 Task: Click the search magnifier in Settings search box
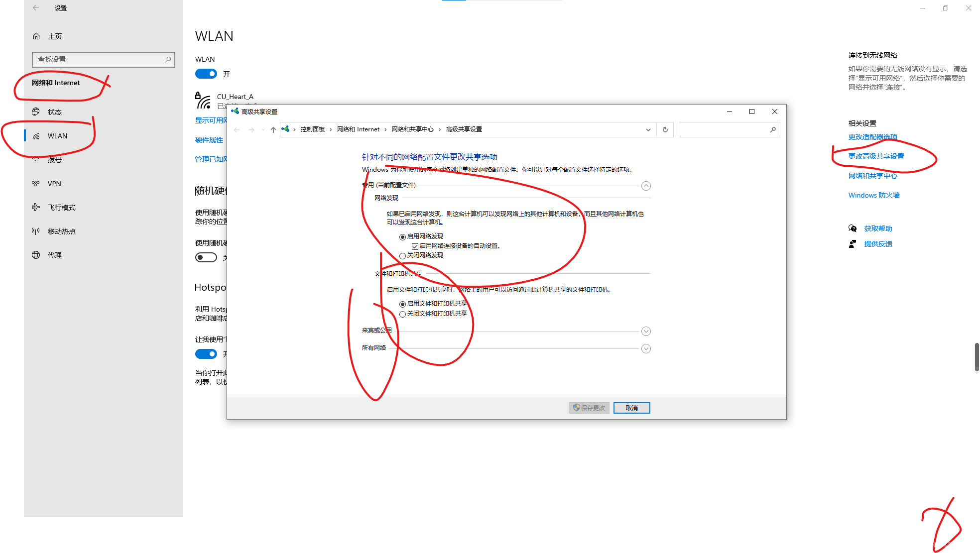click(168, 59)
